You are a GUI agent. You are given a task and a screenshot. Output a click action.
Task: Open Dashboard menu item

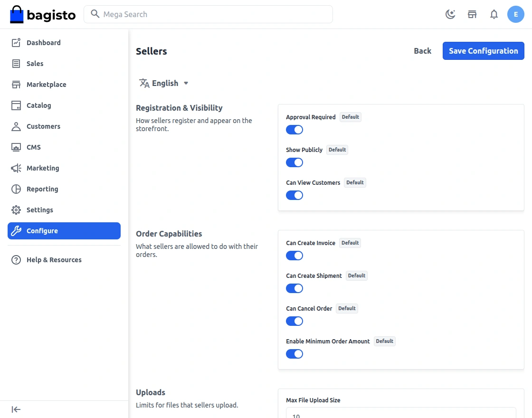pos(64,43)
